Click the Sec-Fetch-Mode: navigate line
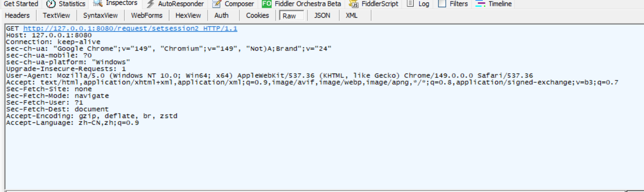 [57, 96]
